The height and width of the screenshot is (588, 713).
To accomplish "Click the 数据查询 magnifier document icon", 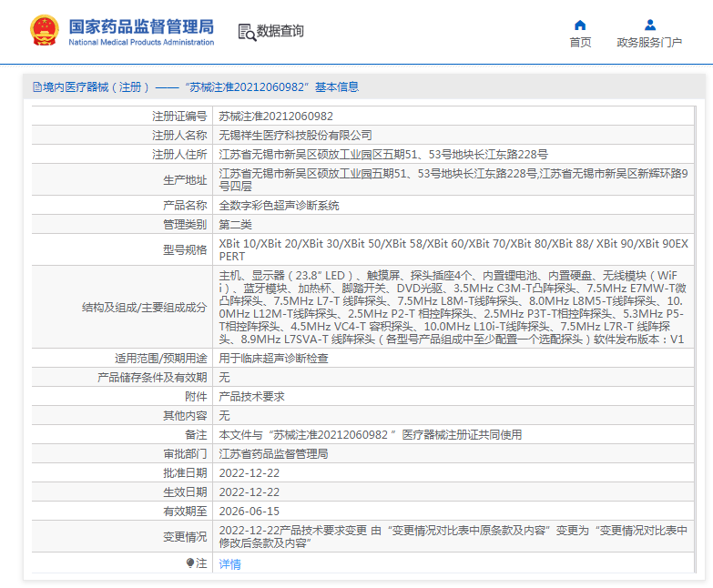I will [x=246, y=32].
